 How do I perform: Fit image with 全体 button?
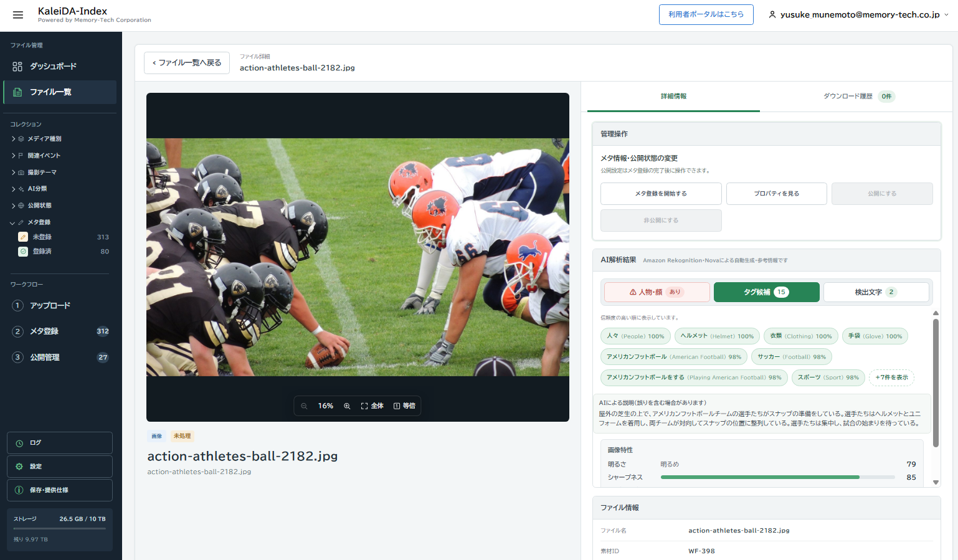pyautogui.click(x=372, y=406)
